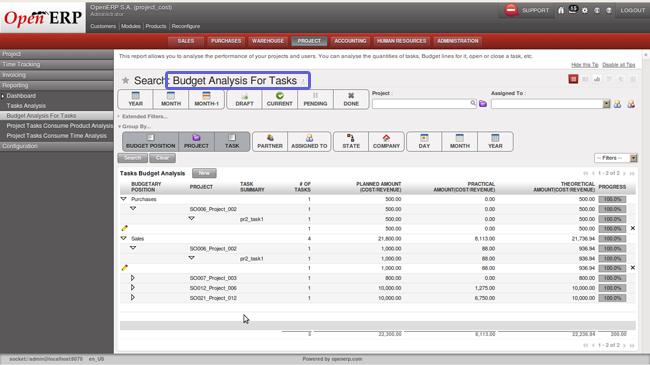Image resolution: width=650 pixels, height=365 pixels.
Task: Open the home icon in the top bar
Action: (561, 10)
